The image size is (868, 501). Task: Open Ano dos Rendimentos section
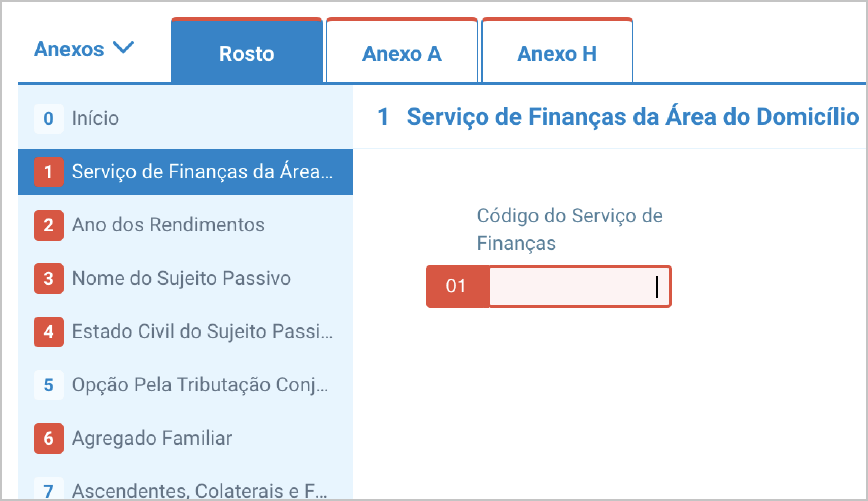(x=168, y=225)
